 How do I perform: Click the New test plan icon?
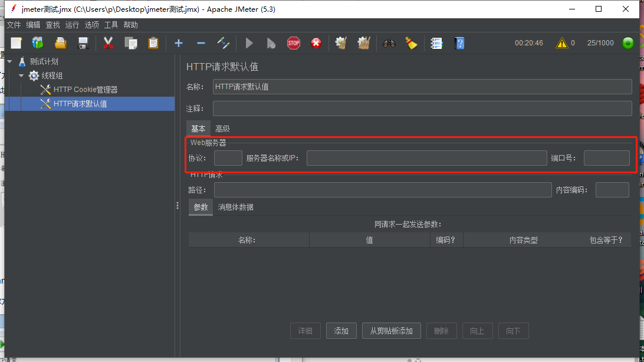click(x=16, y=43)
